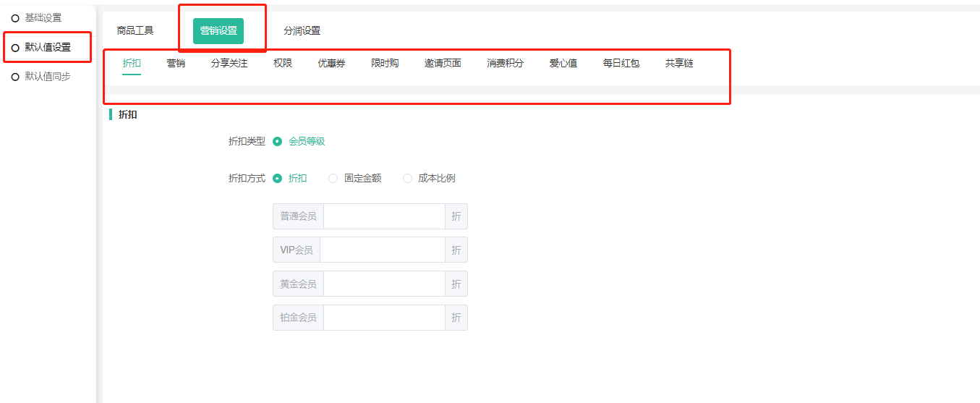Switch to the 商品工具 tab
Screen dimensions: 980x403
135,30
